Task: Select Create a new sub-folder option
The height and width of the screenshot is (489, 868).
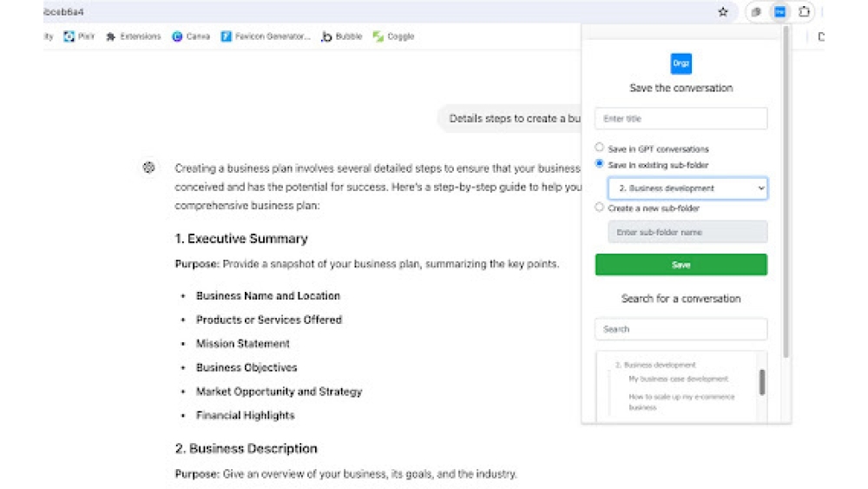Action: pyautogui.click(x=599, y=207)
